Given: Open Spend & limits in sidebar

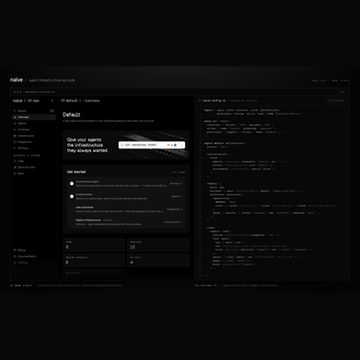Looking at the screenshot, I should coord(34,167).
